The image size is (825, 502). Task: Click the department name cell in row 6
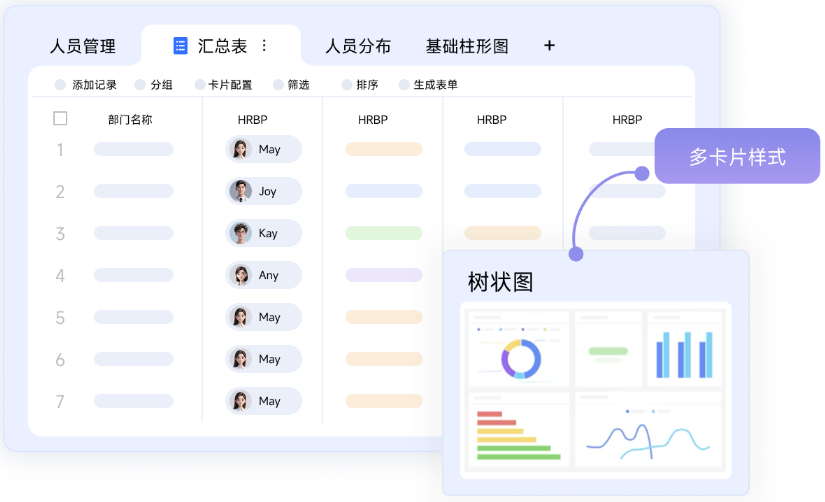click(134, 359)
